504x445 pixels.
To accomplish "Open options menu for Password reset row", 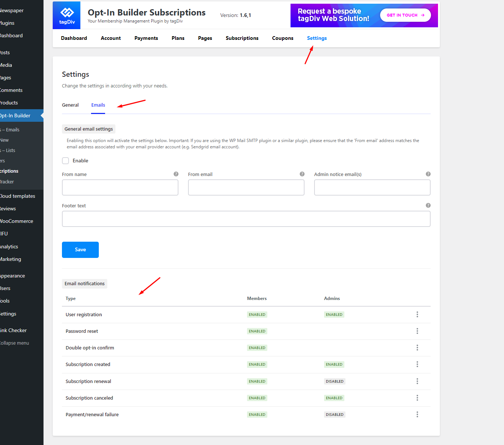I will tap(417, 331).
